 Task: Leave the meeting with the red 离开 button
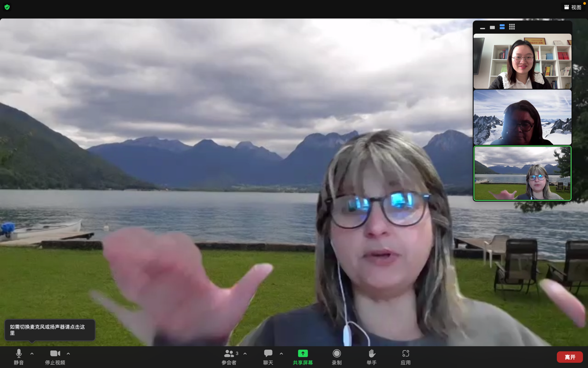point(570,357)
